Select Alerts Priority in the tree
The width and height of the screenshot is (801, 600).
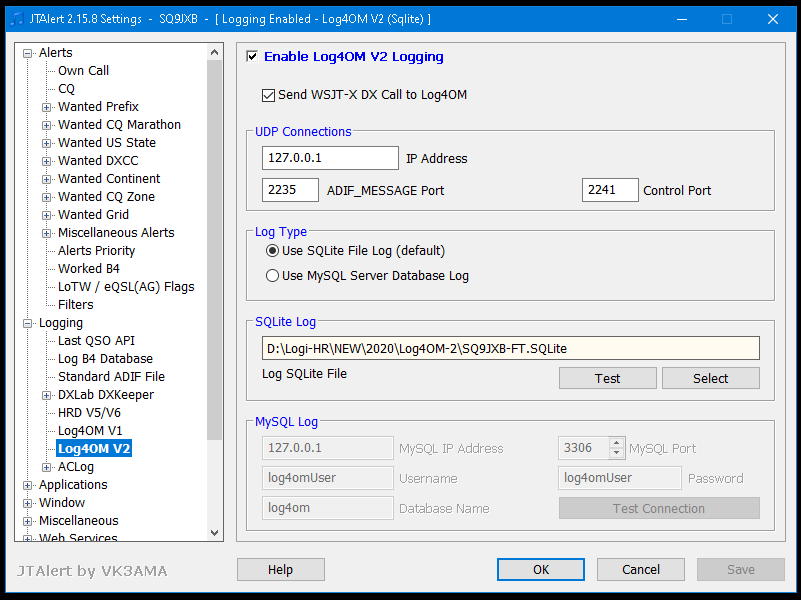coord(97,251)
